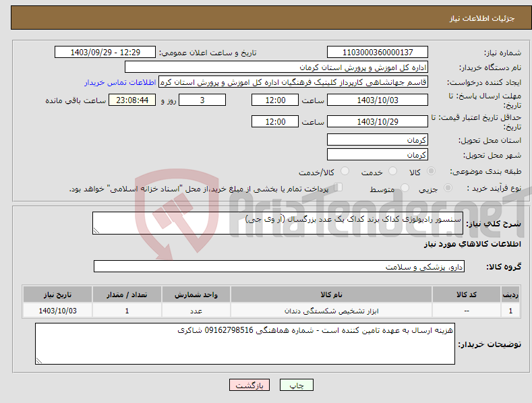Screen dimensions: 532x403
Task: Click the remaining time 23:08:44 field
Action: click(132, 100)
